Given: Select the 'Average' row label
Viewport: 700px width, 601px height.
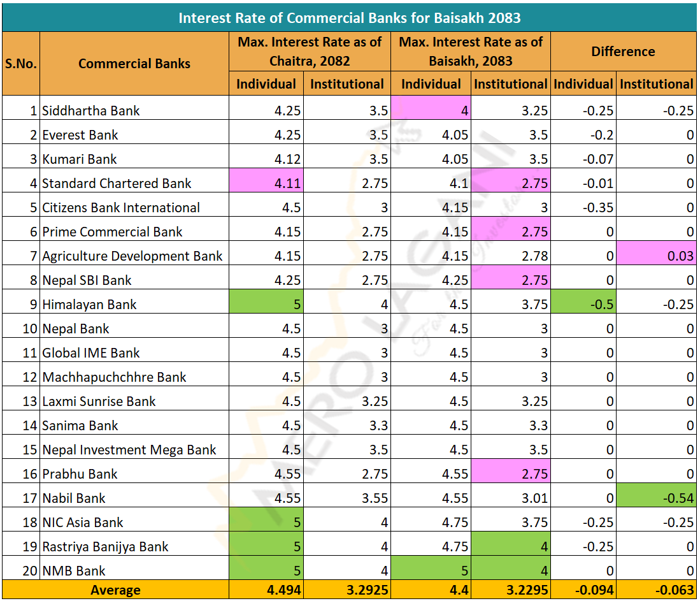Looking at the screenshot, I should click(115, 590).
